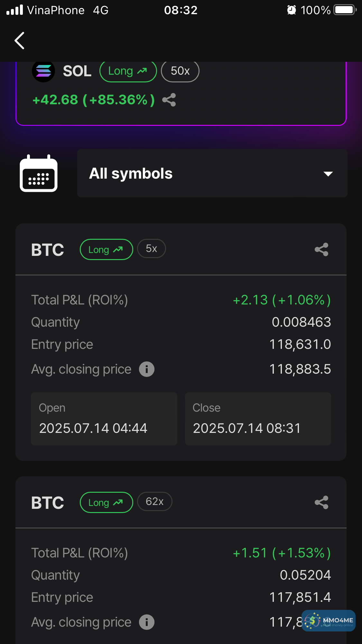
Task: Show info for second Avg. closing price
Action: (147, 622)
